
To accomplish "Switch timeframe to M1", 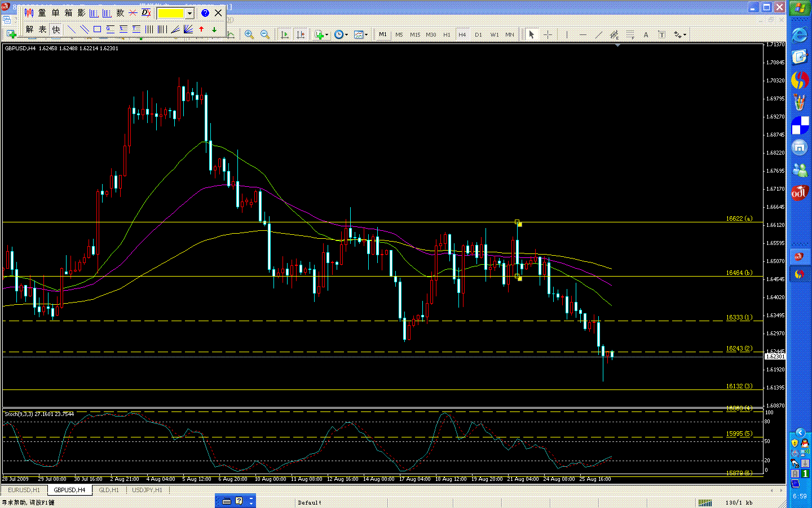I will click(383, 34).
